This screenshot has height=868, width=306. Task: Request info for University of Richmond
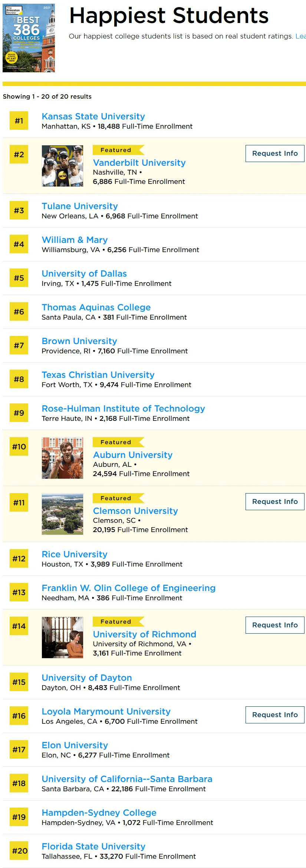point(275,625)
